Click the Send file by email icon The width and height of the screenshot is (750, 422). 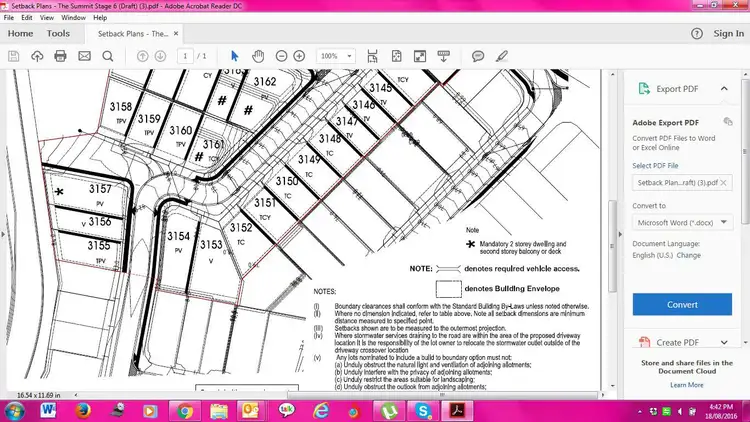coord(84,56)
